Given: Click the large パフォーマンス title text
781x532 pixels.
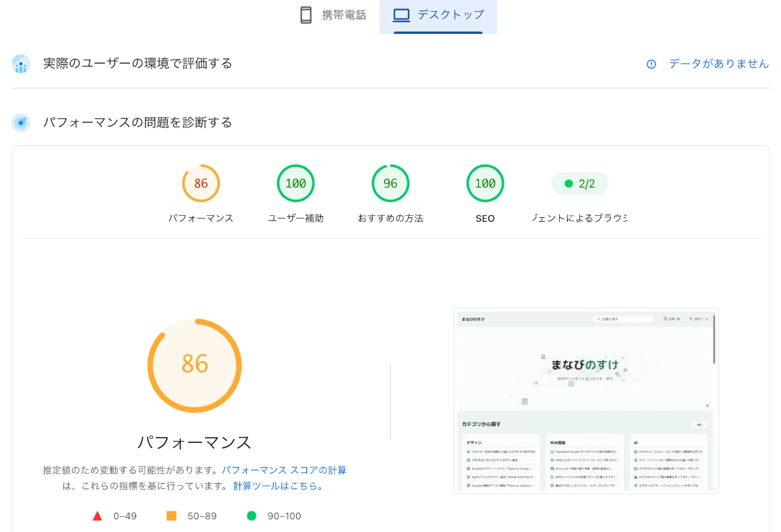Looking at the screenshot, I should pos(195,442).
